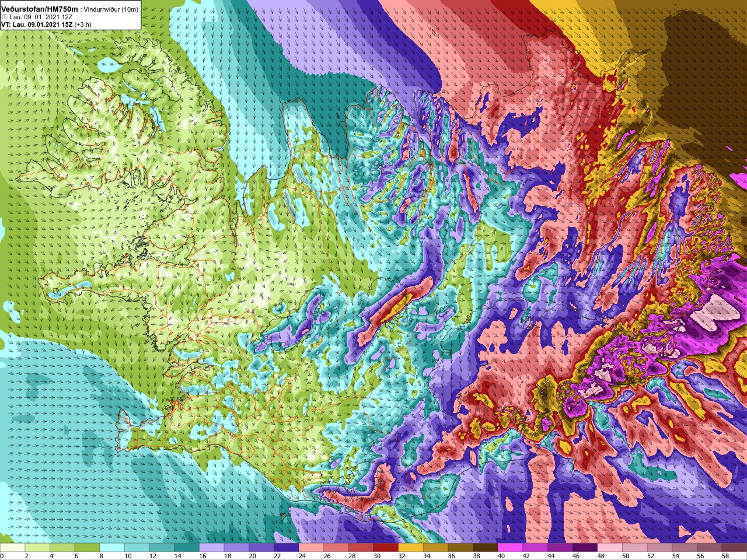Pick the bright magenta legend swatch for 40–42

tap(511, 548)
